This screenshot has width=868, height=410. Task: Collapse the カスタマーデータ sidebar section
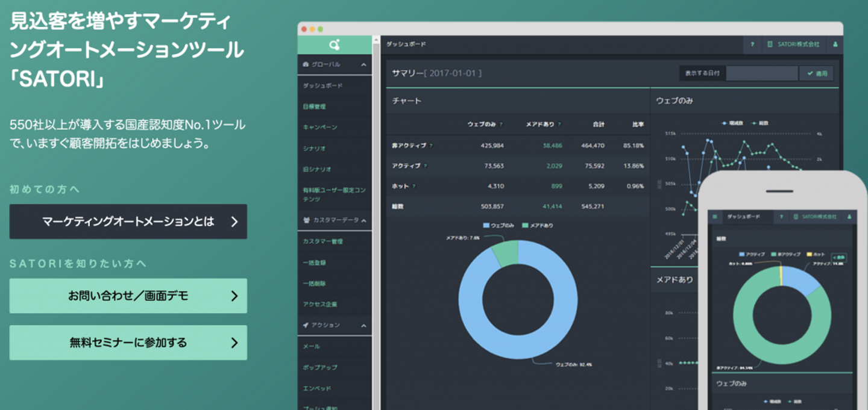coord(363,221)
